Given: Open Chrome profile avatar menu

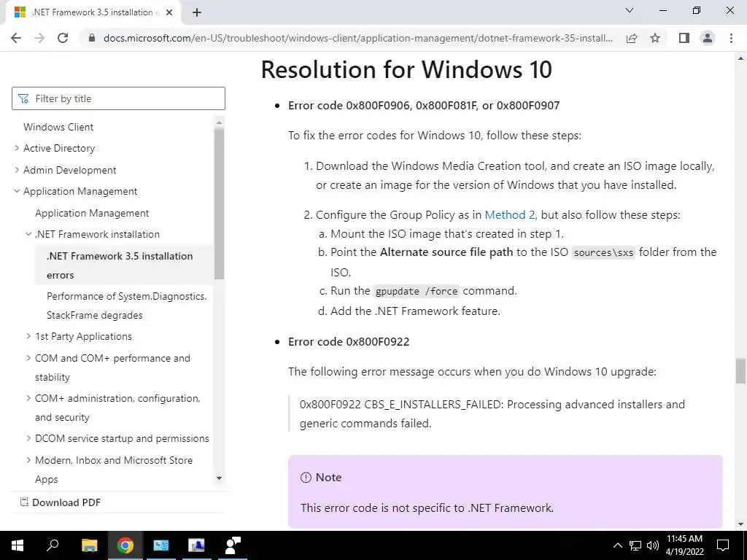Looking at the screenshot, I should point(708,38).
